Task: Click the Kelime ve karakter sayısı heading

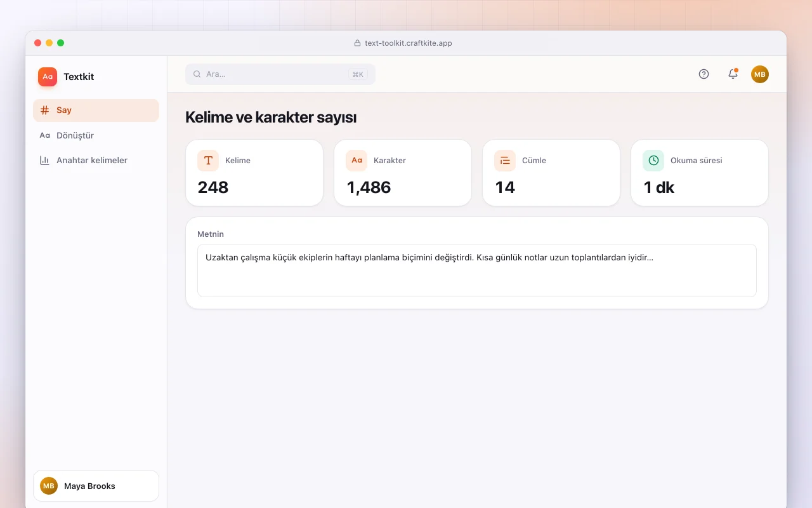Action: 271,117
